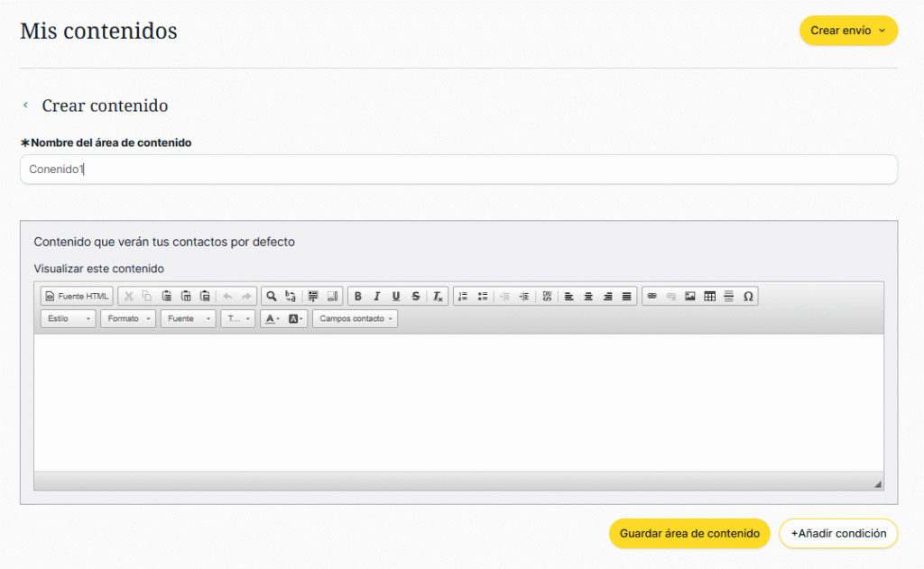Click Guardar área de contenido
Viewport: 924px width, 569px height.
point(689,533)
